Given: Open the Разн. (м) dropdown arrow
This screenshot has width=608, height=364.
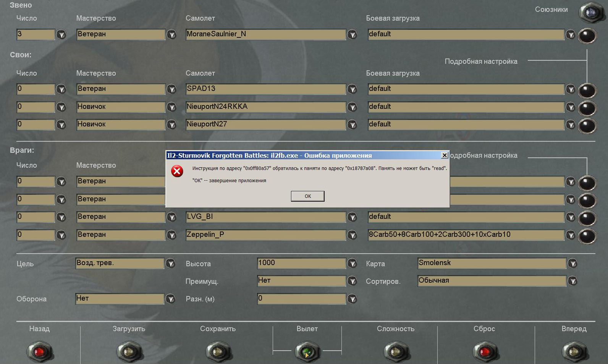Looking at the screenshot, I should (x=352, y=299).
